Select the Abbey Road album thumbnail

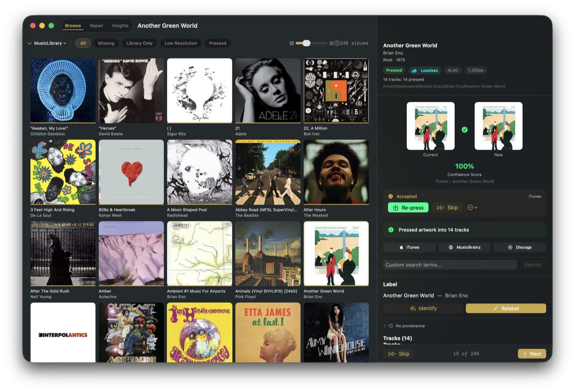click(268, 172)
